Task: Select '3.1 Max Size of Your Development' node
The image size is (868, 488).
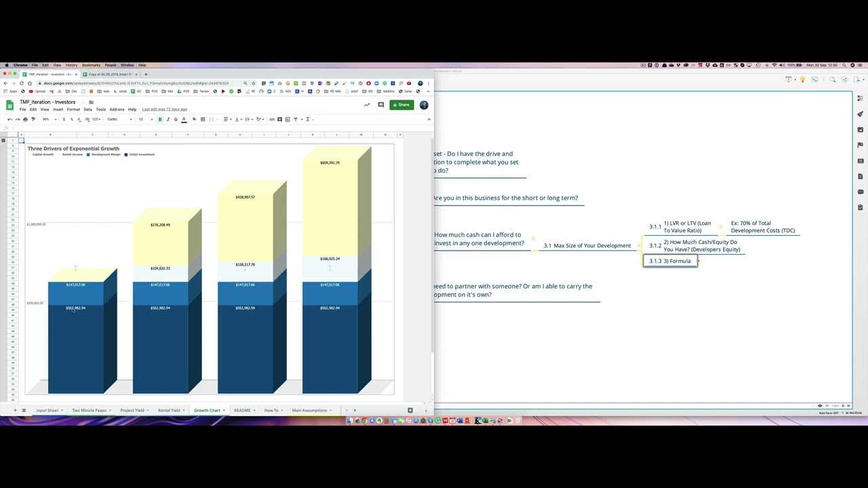Action: [587, 245]
